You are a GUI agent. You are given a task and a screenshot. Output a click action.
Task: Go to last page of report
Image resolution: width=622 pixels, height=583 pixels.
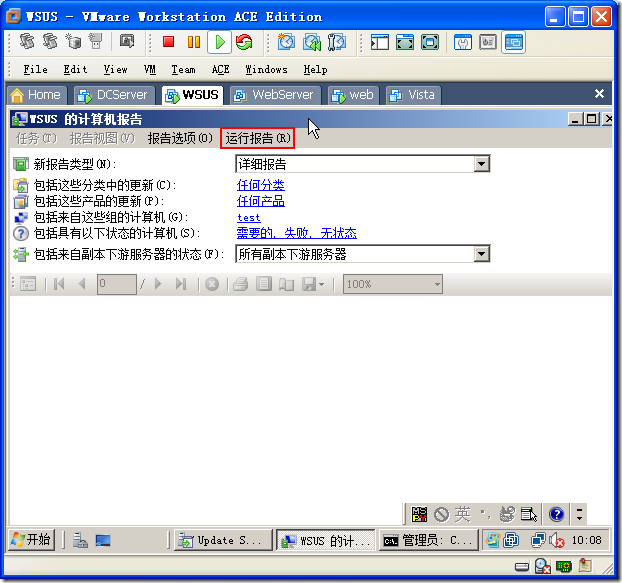pyautogui.click(x=181, y=284)
